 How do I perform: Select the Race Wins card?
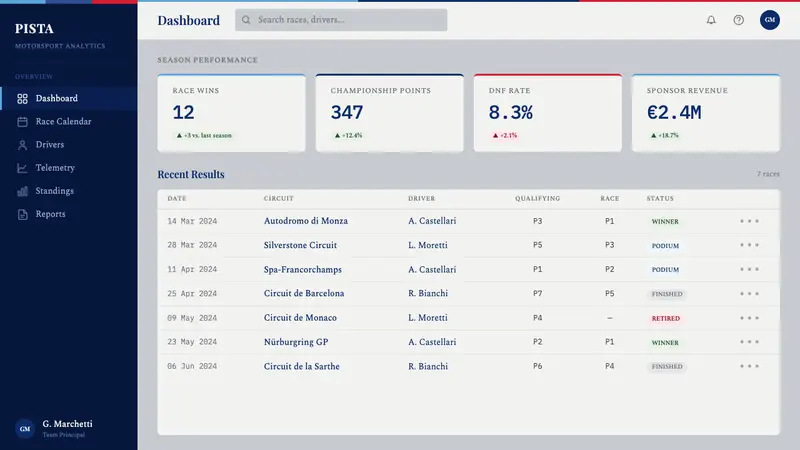(x=232, y=113)
